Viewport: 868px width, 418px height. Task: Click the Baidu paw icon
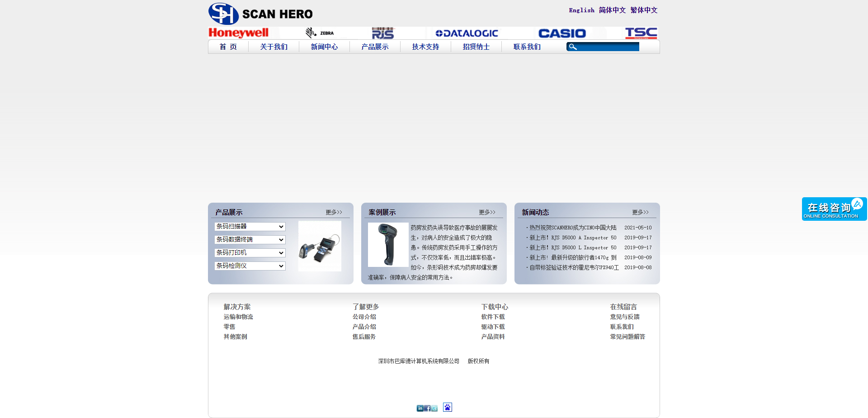click(x=447, y=407)
